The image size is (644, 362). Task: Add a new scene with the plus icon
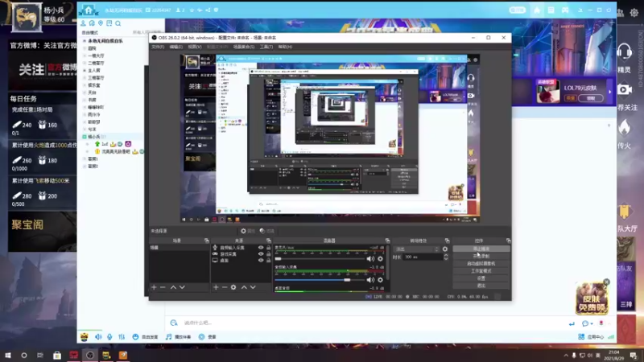tap(154, 287)
